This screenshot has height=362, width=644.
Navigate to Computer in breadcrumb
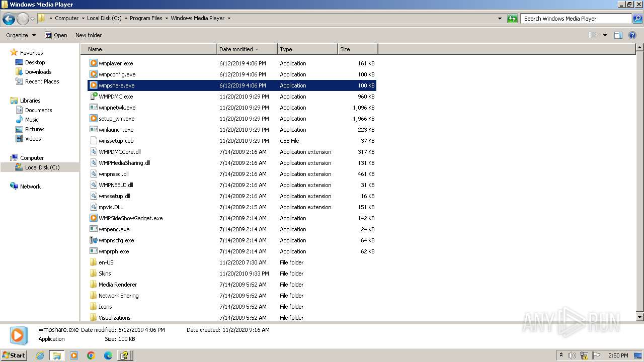tap(66, 19)
